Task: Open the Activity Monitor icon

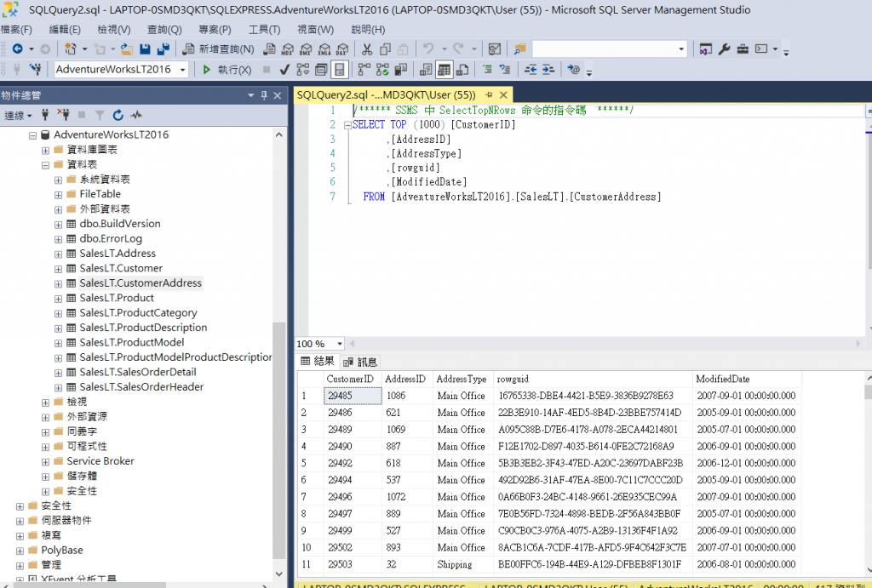Action: point(495,49)
